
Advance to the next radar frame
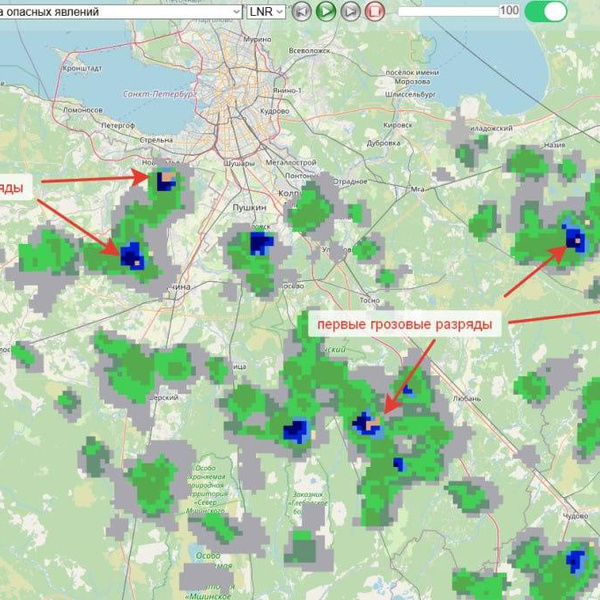click(x=350, y=11)
